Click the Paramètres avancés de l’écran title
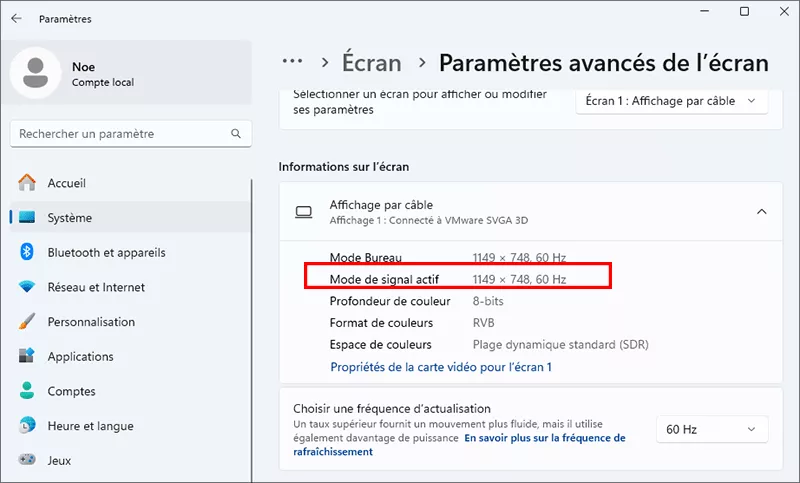Screen dimensions: 800x483 pyautogui.click(x=604, y=63)
